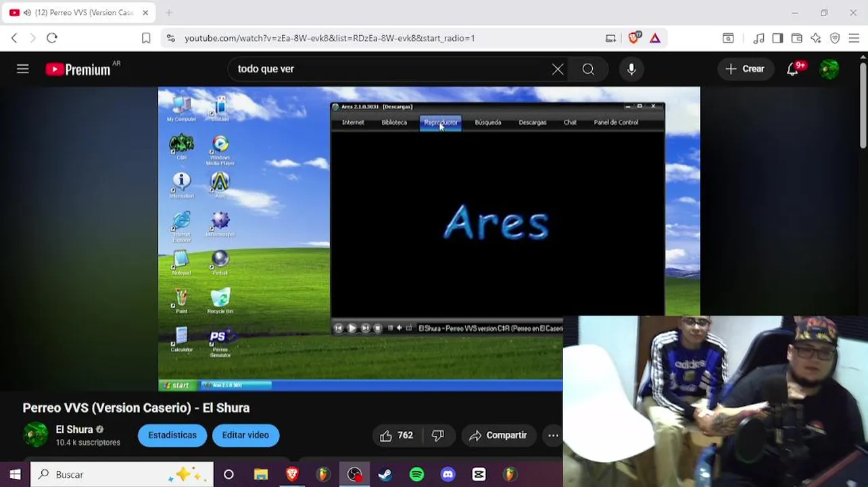
Task: Click the Buscar taskbar search box
Action: coord(122,475)
